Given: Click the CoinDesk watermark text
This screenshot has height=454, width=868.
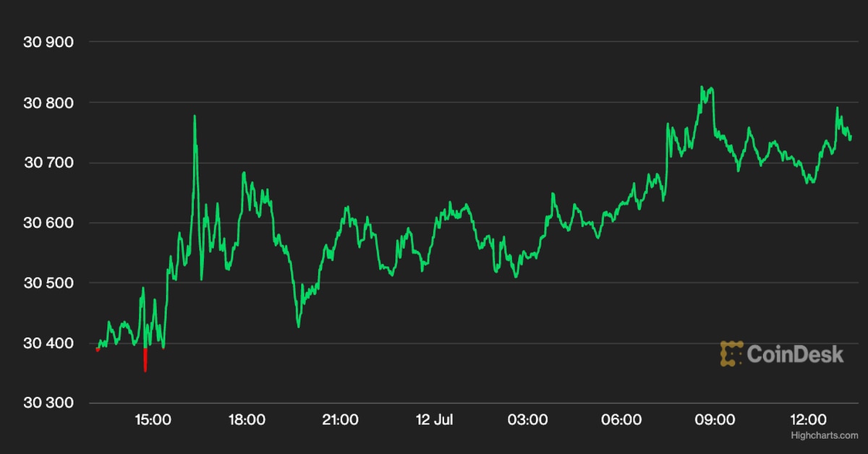Looking at the screenshot, I should pyautogui.click(x=794, y=354).
